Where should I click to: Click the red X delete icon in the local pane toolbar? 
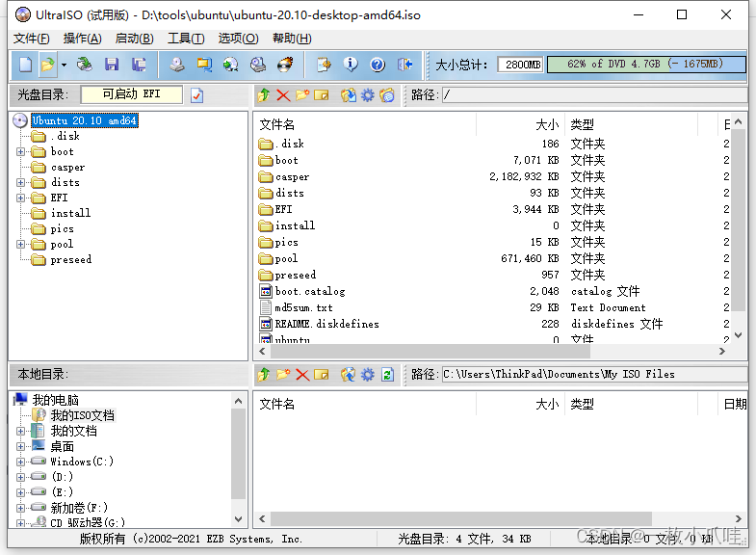302,374
